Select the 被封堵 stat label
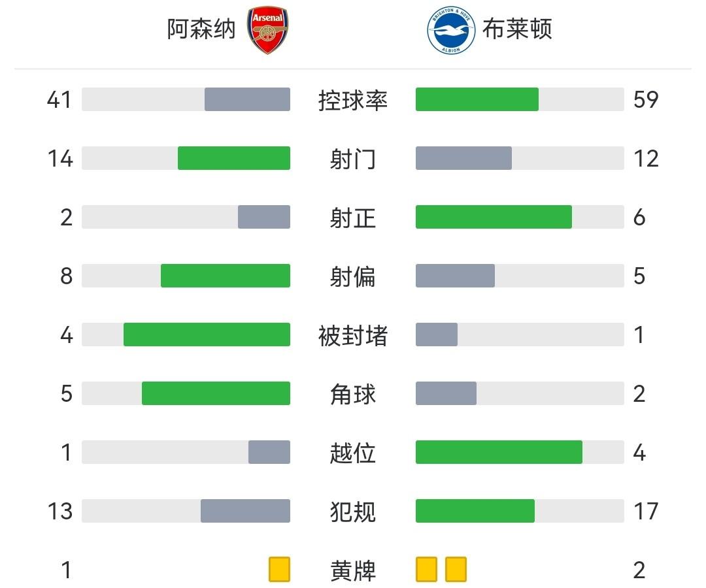The image size is (706, 588). [353, 335]
